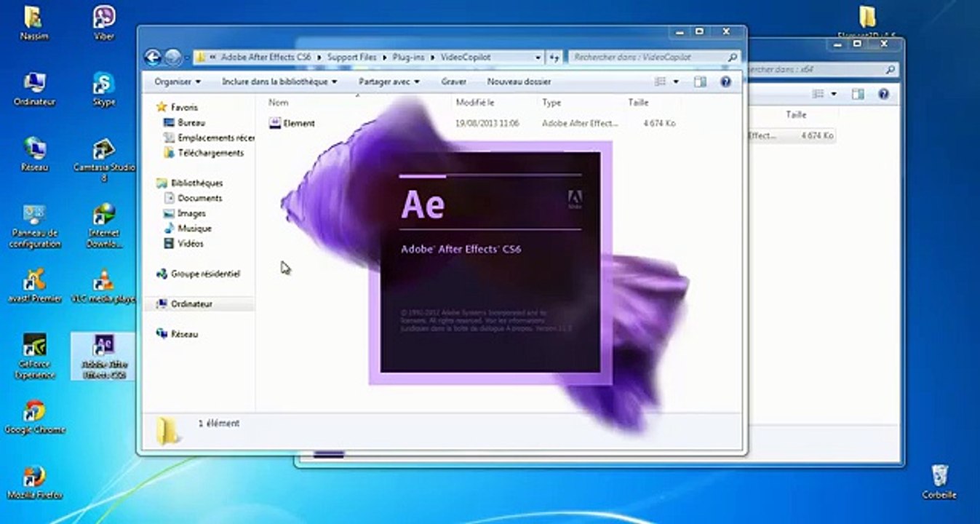Viewport: 980px width, 524px height.
Task: Click 4 674 Ko size in x64 window
Action: pos(817,135)
